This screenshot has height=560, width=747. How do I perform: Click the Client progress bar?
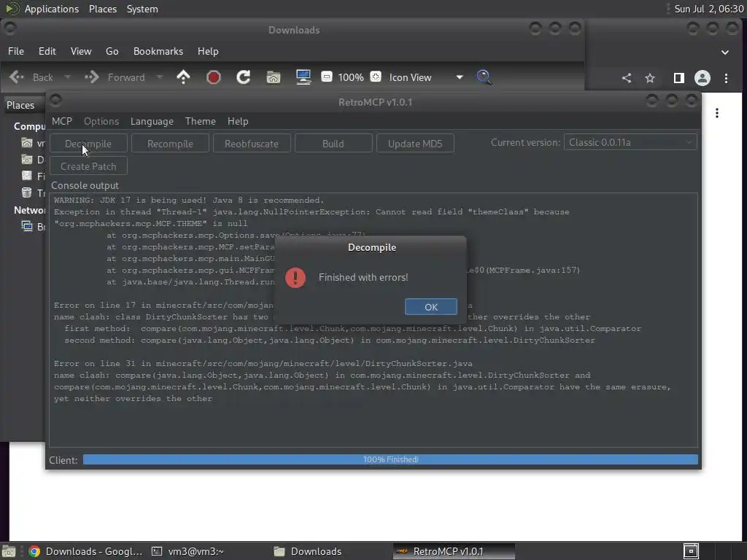[x=390, y=459]
